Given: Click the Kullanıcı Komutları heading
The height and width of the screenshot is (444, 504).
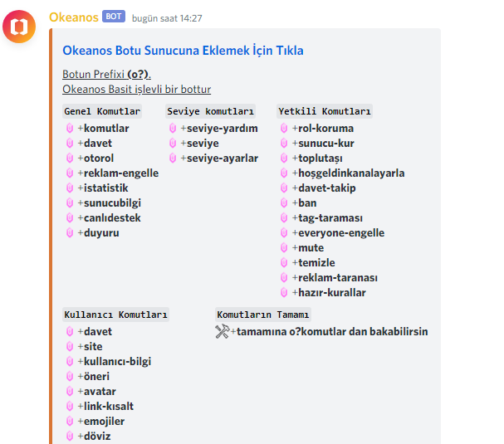Looking at the screenshot, I should tap(115, 315).
